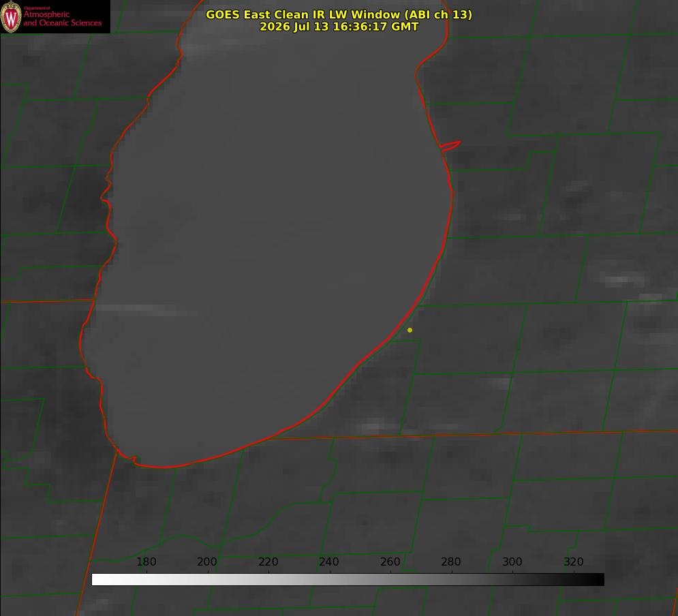
Task: Click the 220 colorbar tick label
Action: [268, 561]
